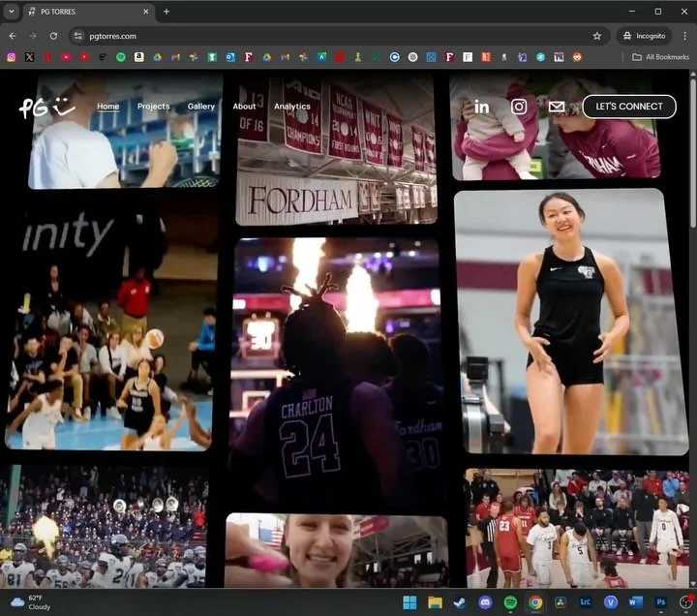Viewport: 697px width, 616px height.
Task: Open the Analytics nav item
Action: tap(292, 107)
